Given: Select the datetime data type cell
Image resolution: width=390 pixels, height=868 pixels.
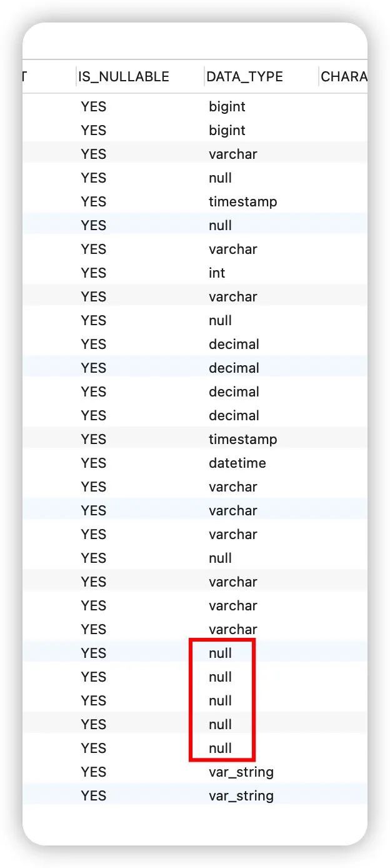Looking at the screenshot, I should coord(237,463).
